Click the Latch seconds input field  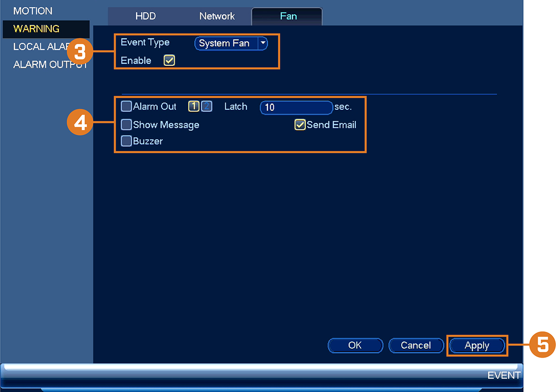click(297, 107)
